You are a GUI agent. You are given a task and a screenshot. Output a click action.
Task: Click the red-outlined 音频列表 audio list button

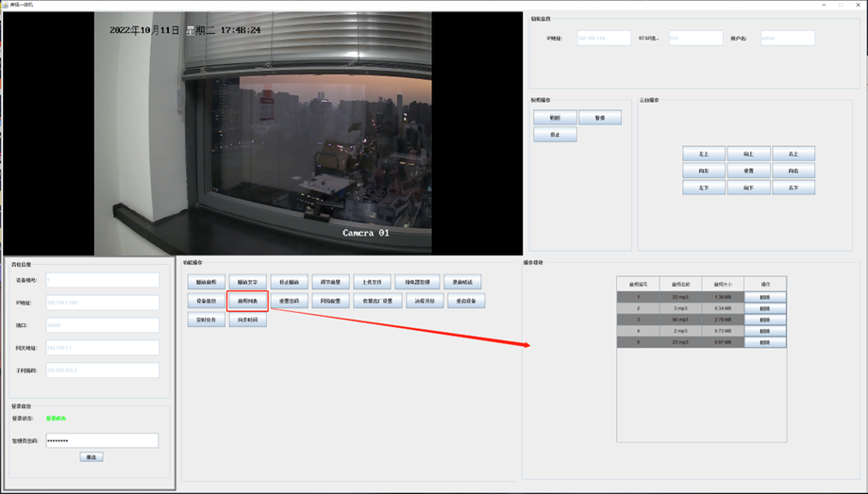[x=247, y=301]
